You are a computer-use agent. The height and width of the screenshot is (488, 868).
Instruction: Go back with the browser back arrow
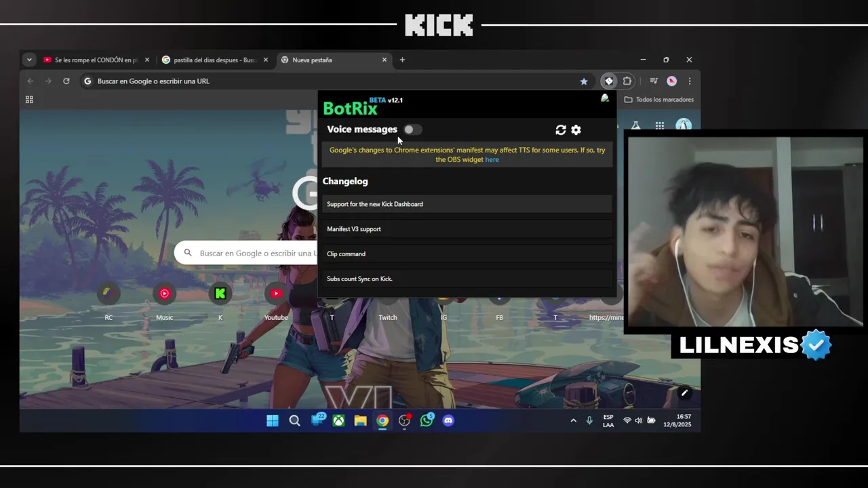[x=30, y=81]
